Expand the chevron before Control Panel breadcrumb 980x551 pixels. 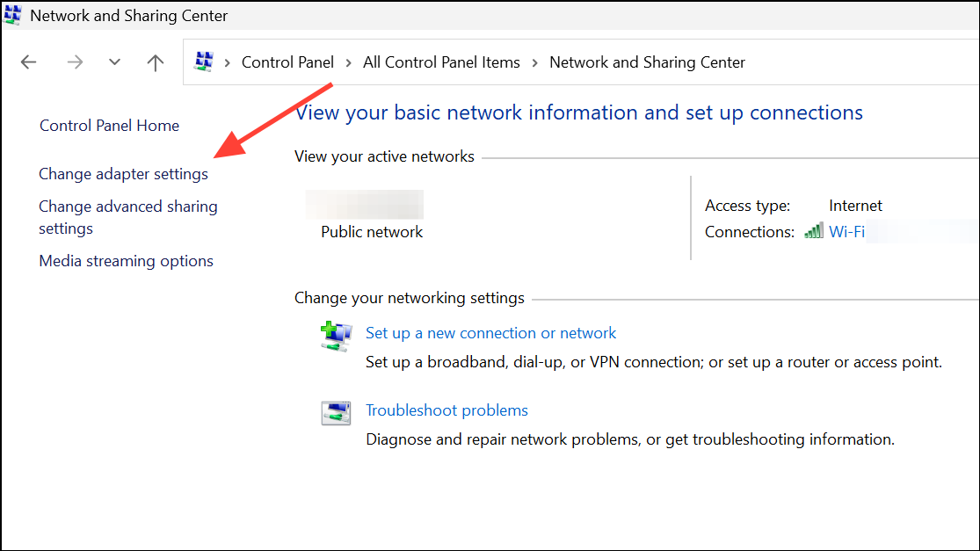[x=229, y=62]
